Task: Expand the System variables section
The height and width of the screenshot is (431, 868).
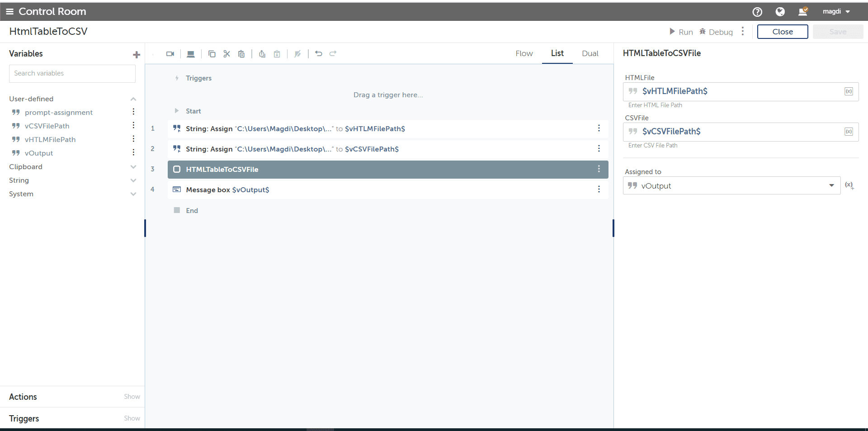Action: click(133, 194)
